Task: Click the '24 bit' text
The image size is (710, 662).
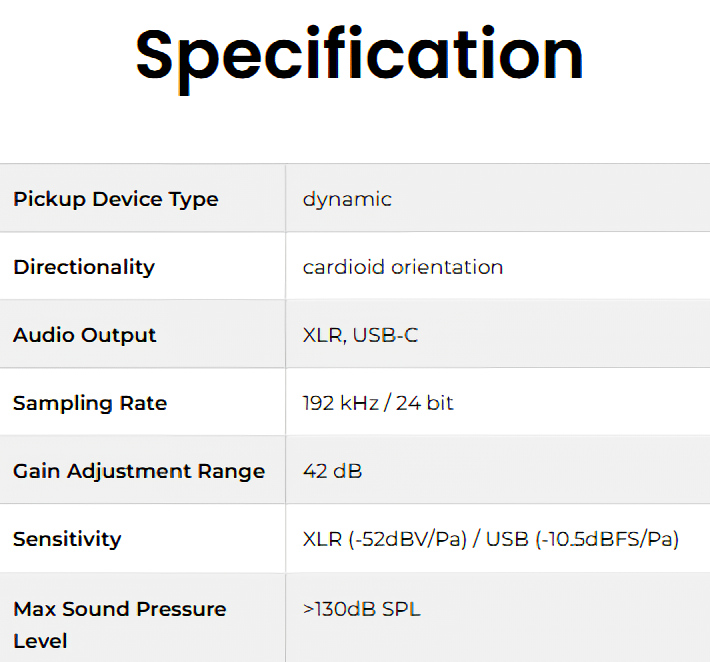Action: [x=425, y=403]
